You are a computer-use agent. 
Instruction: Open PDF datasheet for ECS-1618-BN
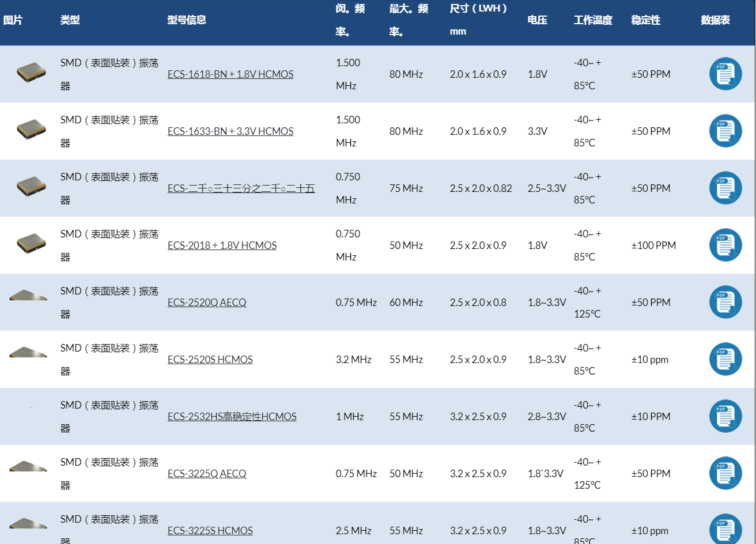pyautogui.click(x=725, y=74)
